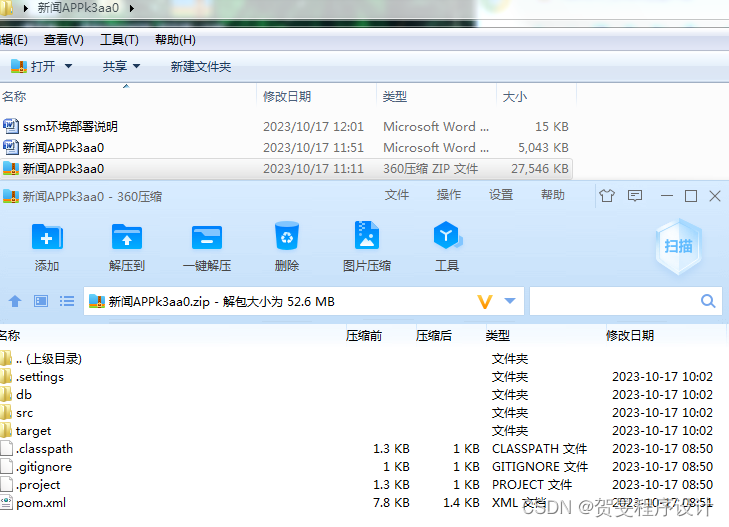The height and width of the screenshot is (527, 729).
Task: Go up one directory with the arrow icon
Action: pos(15,302)
